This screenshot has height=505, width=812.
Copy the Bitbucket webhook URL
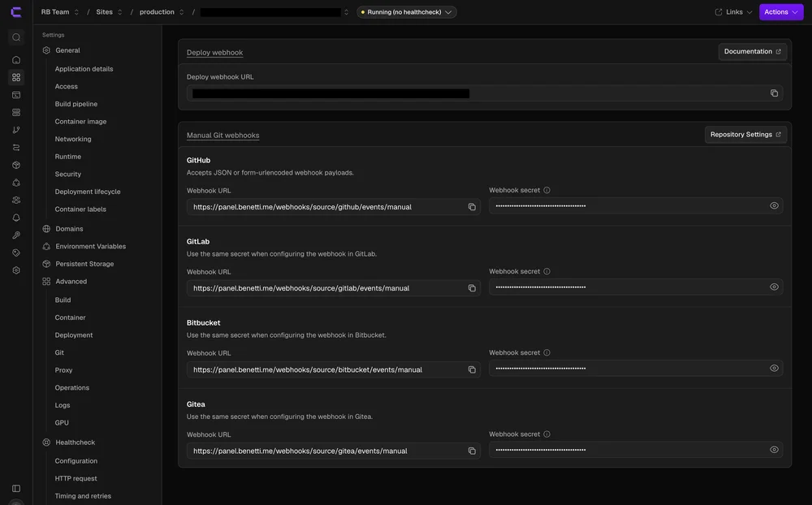tap(472, 369)
